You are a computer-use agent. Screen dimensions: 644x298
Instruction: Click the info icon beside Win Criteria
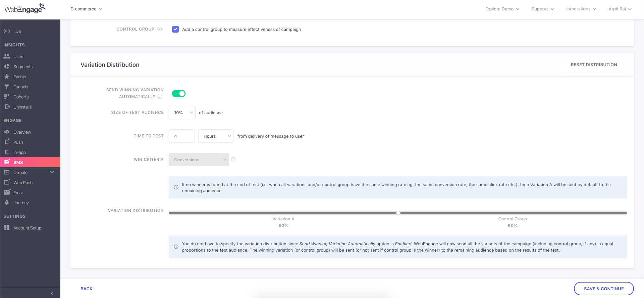[233, 160]
